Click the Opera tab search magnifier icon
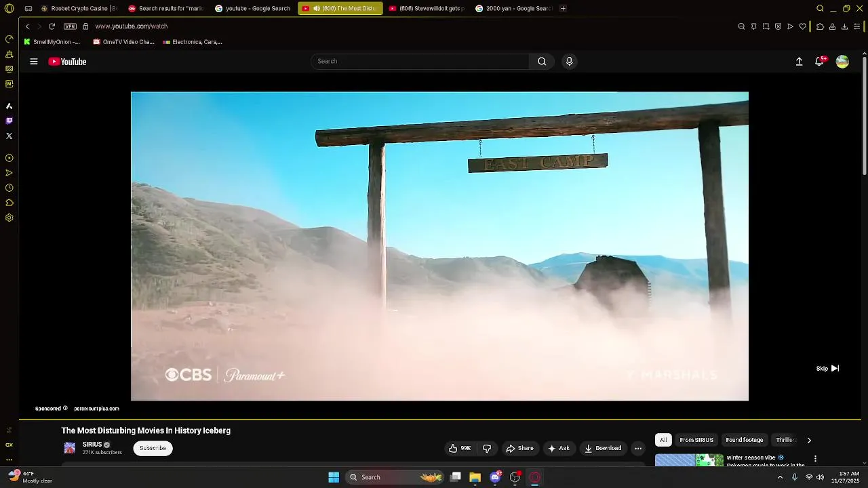 (x=820, y=8)
